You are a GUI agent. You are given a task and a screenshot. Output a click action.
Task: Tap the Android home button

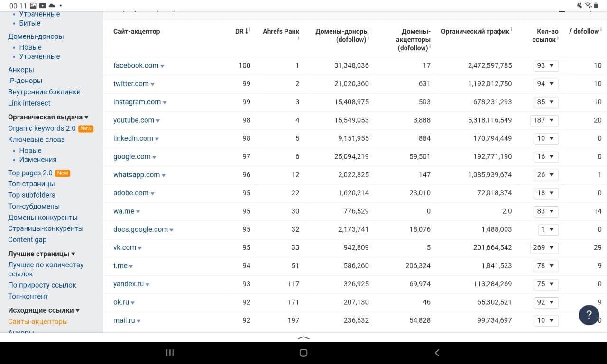[303, 353]
